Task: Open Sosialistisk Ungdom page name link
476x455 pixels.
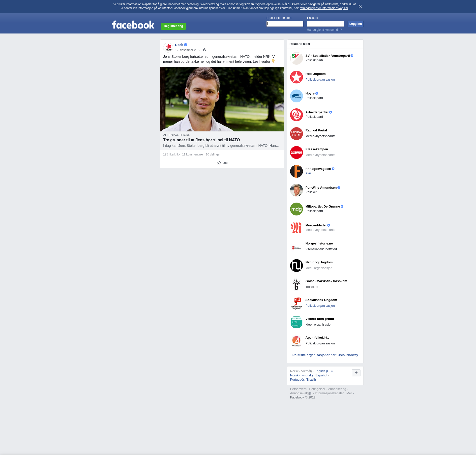Action: point(321,300)
